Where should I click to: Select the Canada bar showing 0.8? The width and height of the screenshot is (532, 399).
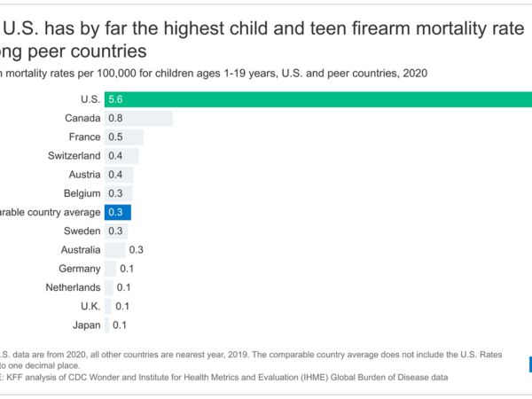pyautogui.click(x=138, y=118)
